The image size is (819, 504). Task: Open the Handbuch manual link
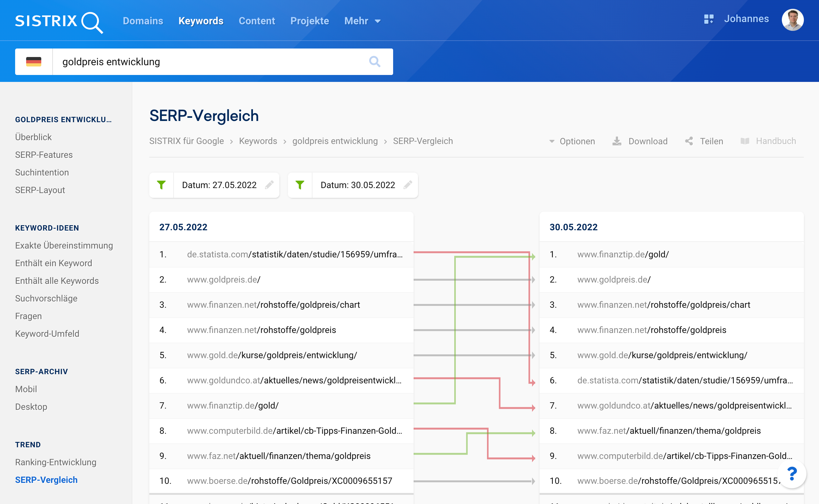click(768, 141)
